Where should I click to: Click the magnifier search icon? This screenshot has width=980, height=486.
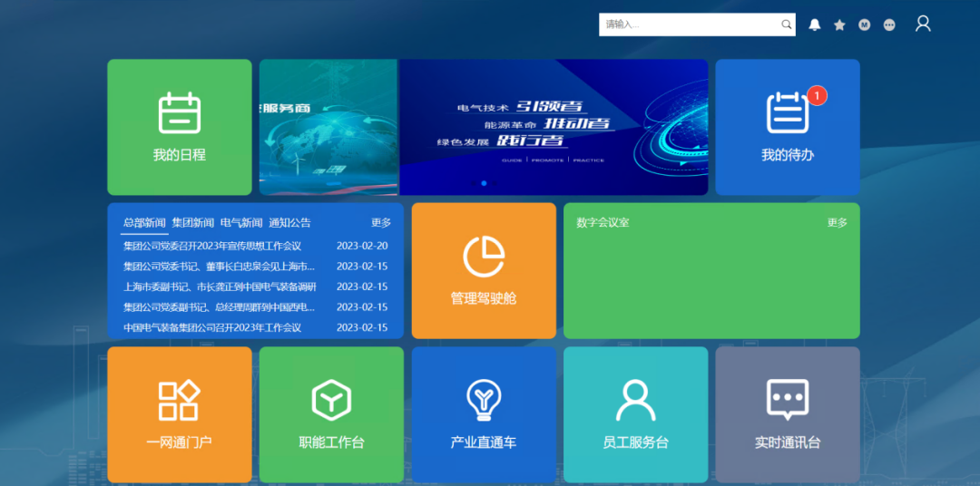787,24
